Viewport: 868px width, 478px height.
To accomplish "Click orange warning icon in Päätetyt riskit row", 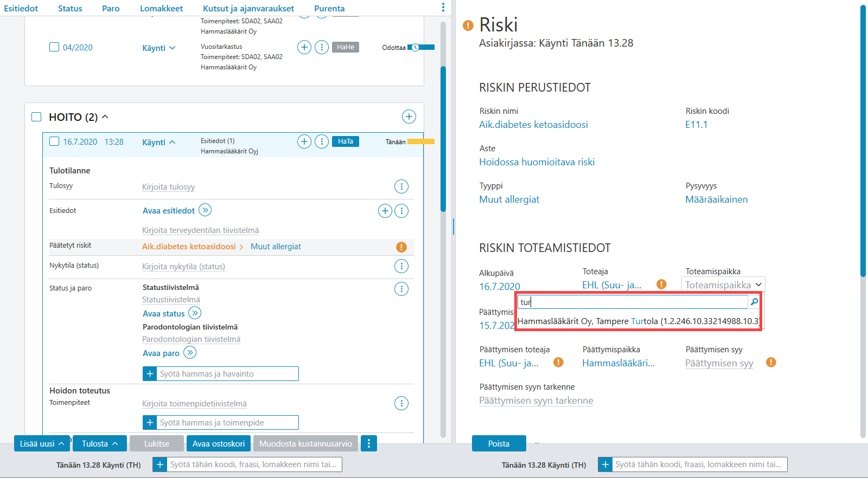I will click(x=401, y=247).
